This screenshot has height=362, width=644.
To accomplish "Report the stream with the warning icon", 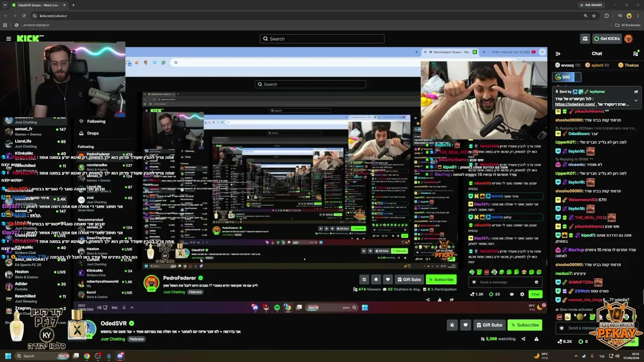I will click(x=536, y=339).
